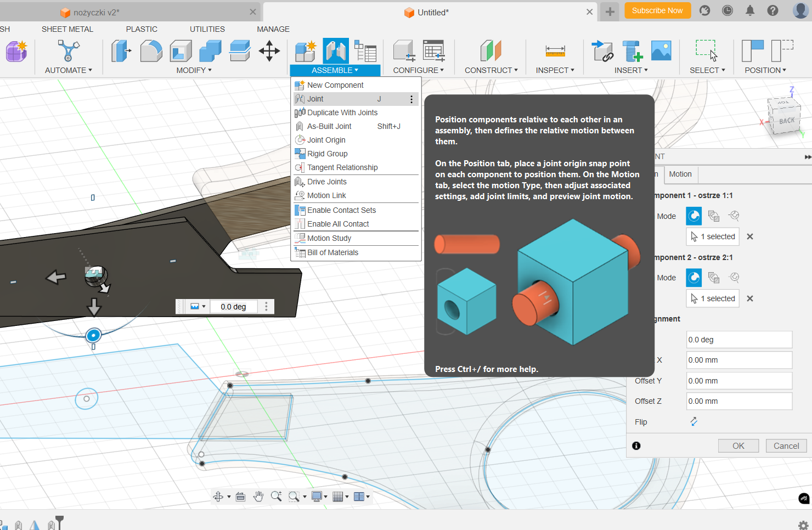Click the Change Parameters table icon
The image size is (812, 530).
click(433, 51)
